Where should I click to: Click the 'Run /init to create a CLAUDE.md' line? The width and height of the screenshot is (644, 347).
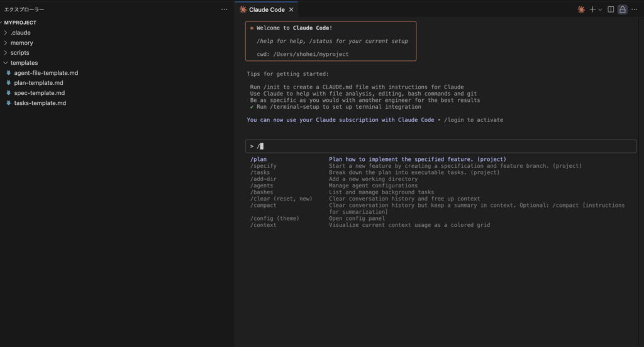[x=357, y=87]
